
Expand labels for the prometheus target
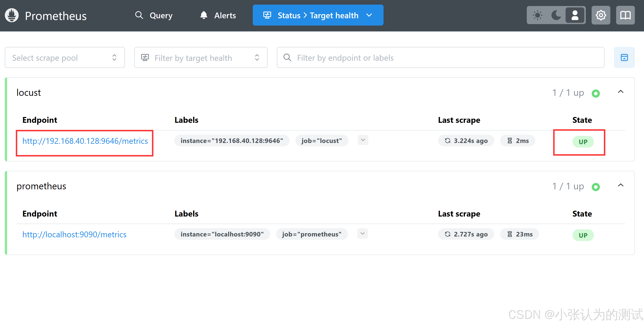[363, 234]
